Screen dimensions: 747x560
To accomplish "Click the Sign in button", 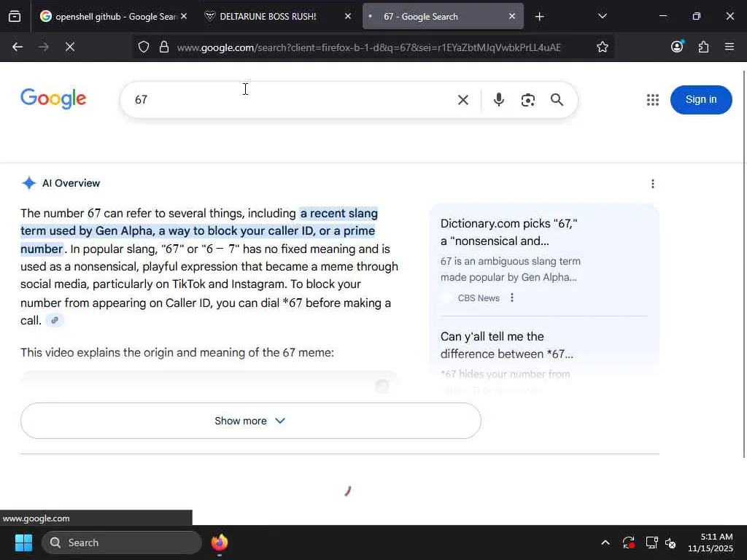I will (701, 99).
